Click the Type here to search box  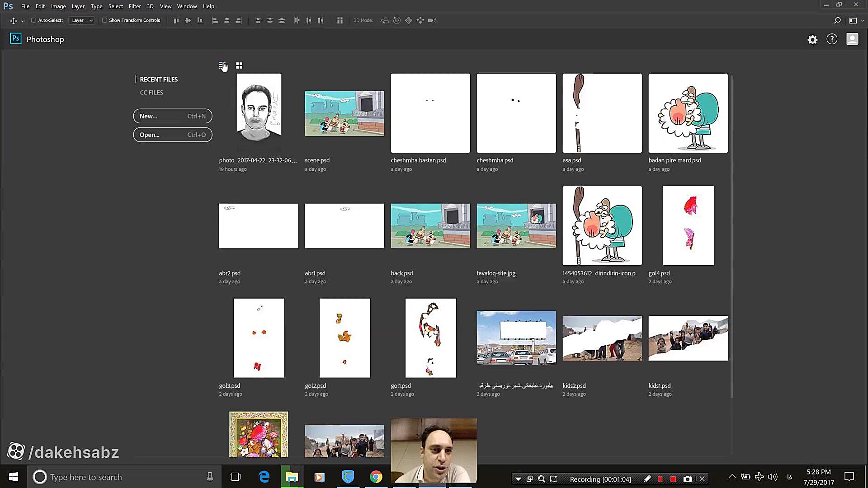[x=124, y=477]
